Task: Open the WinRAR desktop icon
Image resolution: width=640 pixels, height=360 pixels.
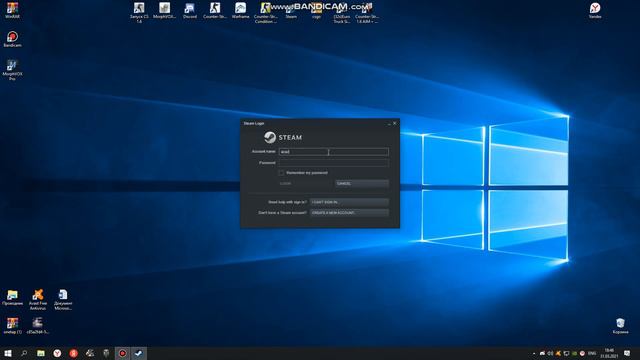Action: (12, 11)
